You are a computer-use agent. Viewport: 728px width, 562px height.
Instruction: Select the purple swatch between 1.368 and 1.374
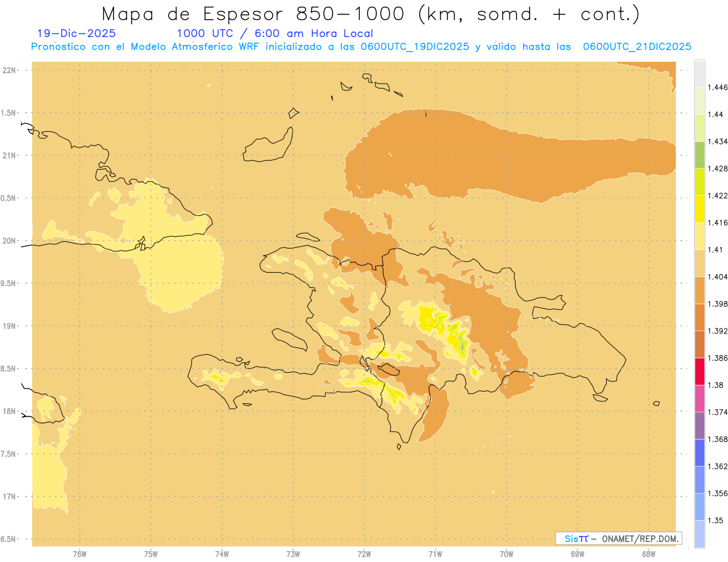[x=699, y=426]
